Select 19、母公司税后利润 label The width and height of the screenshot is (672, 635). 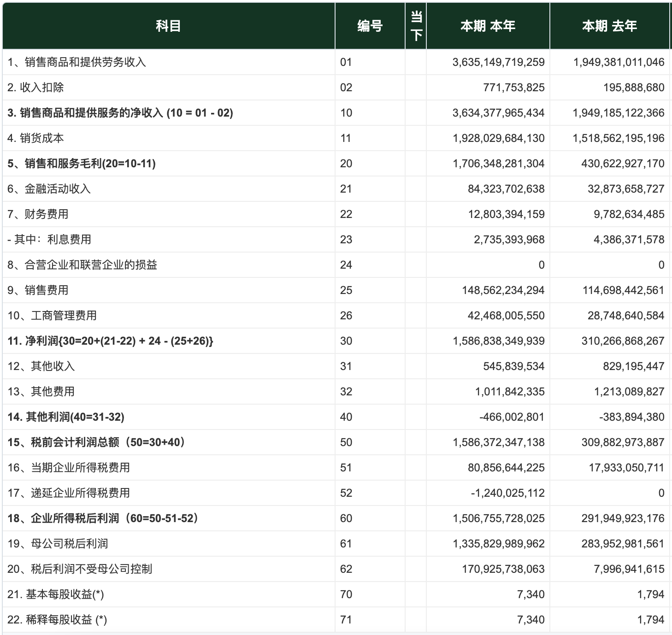click(x=58, y=544)
